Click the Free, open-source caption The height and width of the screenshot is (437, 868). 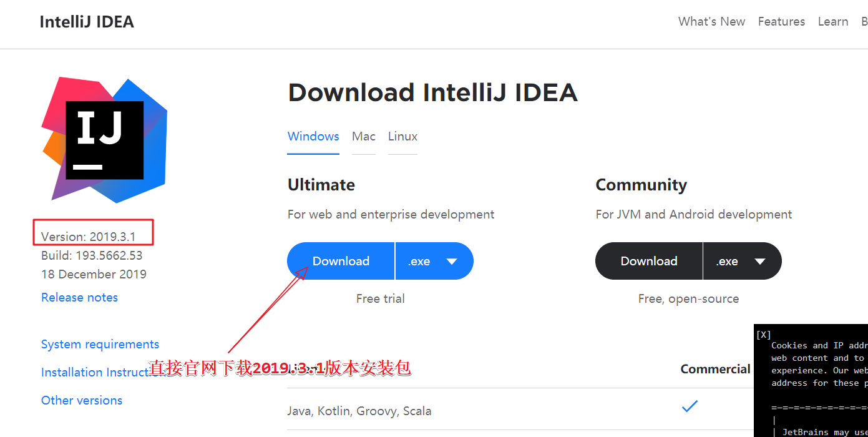coord(688,299)
